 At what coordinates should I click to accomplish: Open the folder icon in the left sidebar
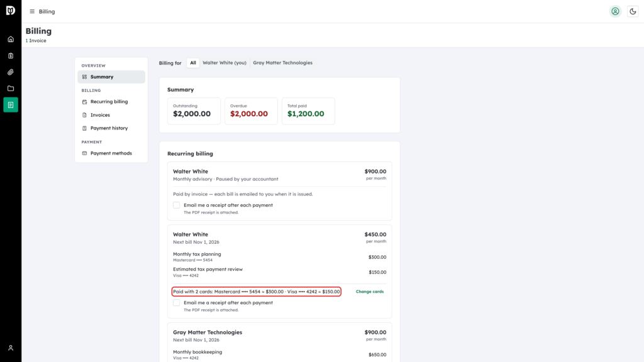click(x=11, y=89)
